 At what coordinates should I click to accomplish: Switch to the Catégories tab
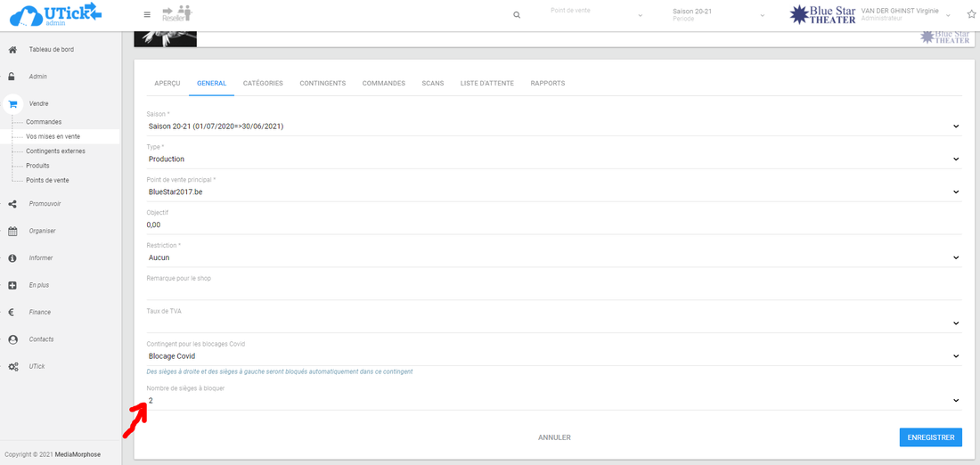(263, 83)
